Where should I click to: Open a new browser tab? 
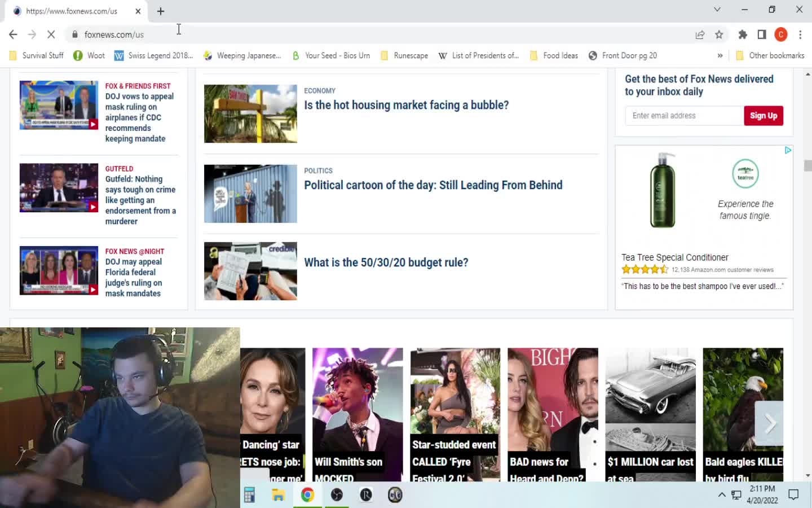point(161,11)
